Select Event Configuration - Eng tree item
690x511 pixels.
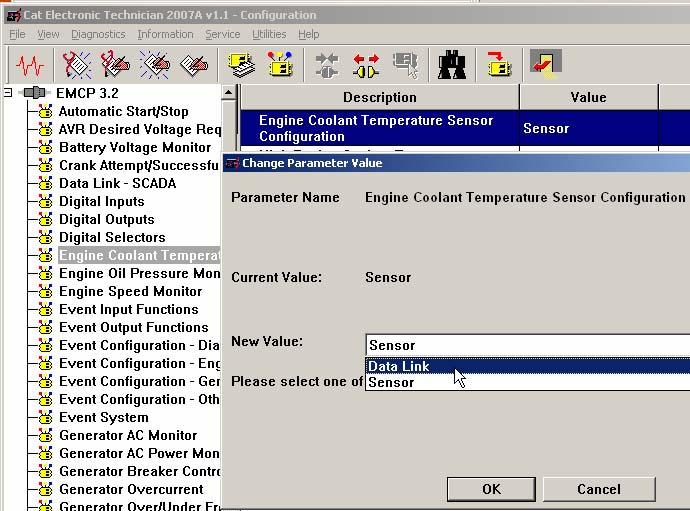139,364
